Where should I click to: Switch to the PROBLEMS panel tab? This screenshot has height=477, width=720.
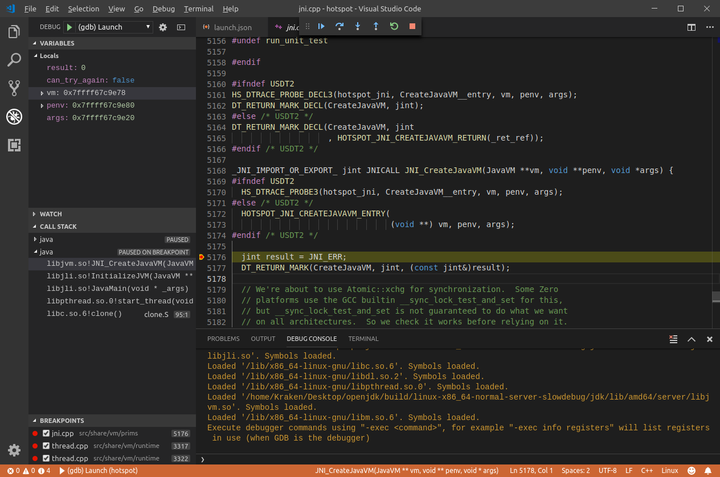click(x=223, y=339)
